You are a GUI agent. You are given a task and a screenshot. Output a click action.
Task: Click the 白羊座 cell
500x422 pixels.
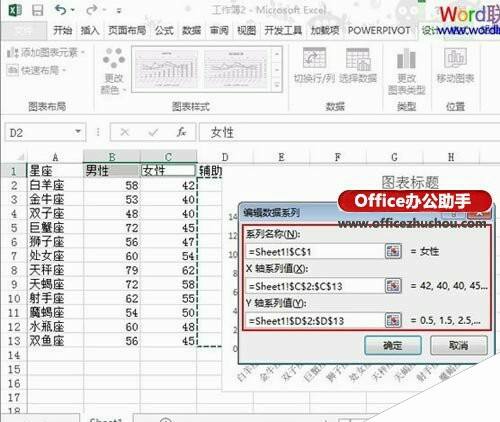tap(55, 185)
